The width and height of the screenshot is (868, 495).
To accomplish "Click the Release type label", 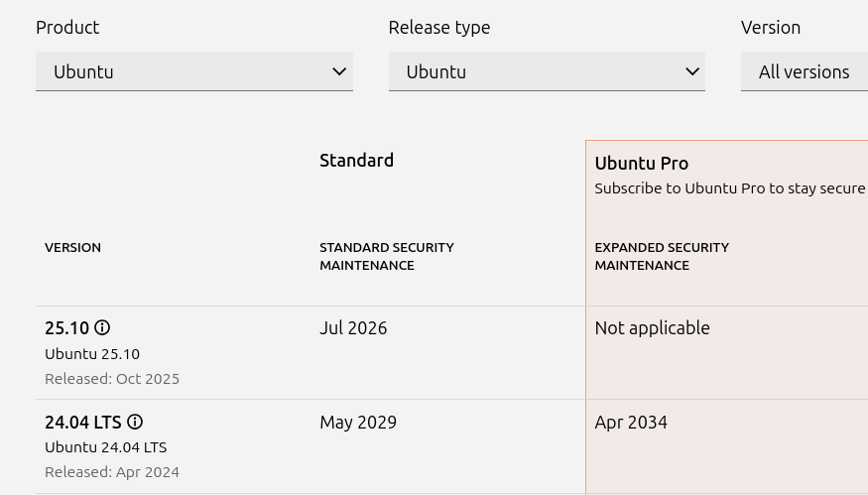I will [x=439, y=28].
